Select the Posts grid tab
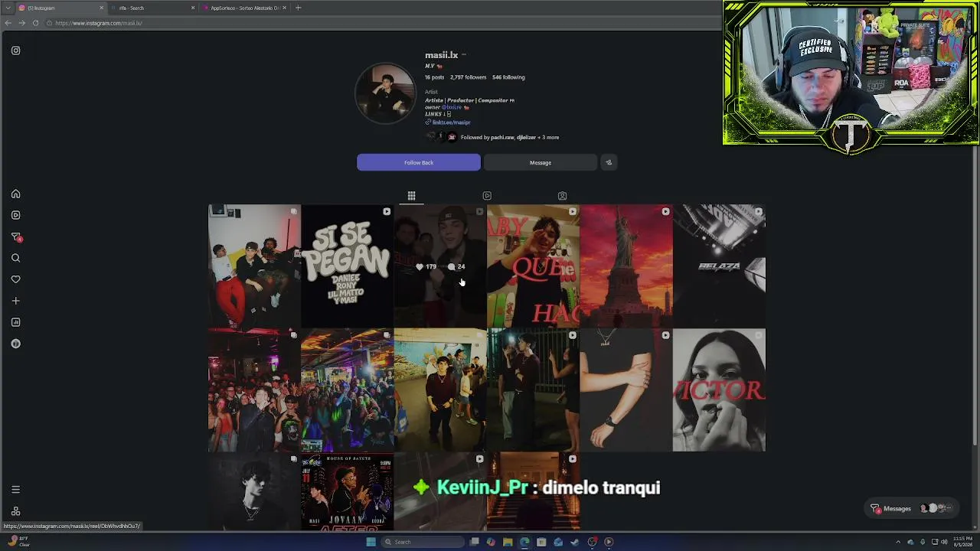Viewport: 980px width, 551px height. point(411,196)
